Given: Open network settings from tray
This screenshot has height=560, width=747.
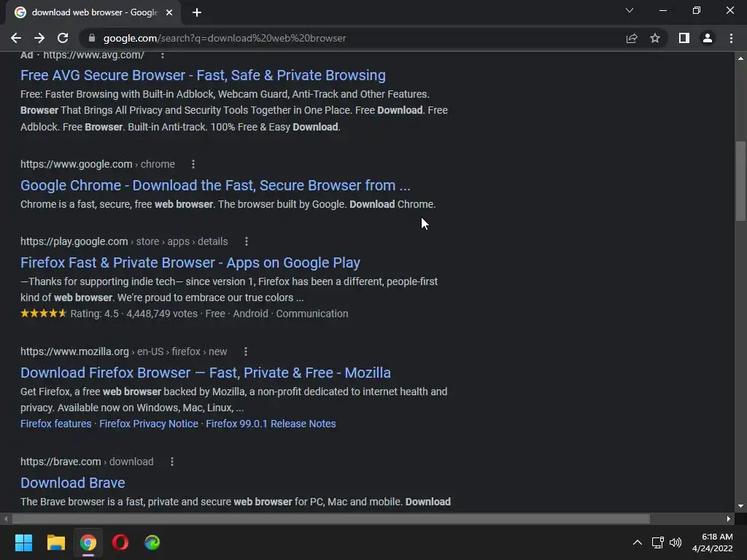Looking at the screenshot, I should (658, 542).
